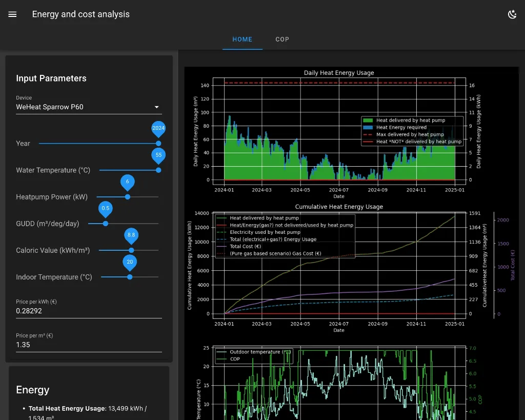The height and width of the screenshot is (420, 525).
Task: Click the Daily Heat Energy Usage chart title
Action: tap(338, 73)
